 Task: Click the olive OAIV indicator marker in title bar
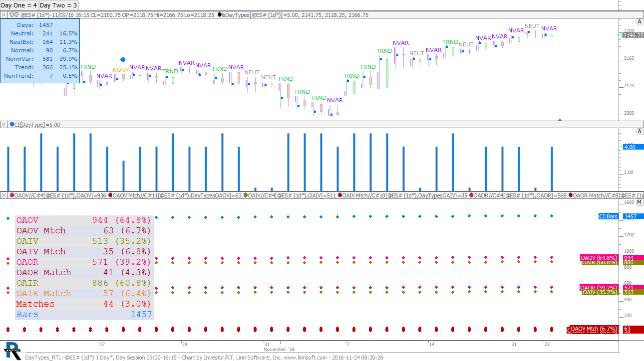[x=246, y=195]
